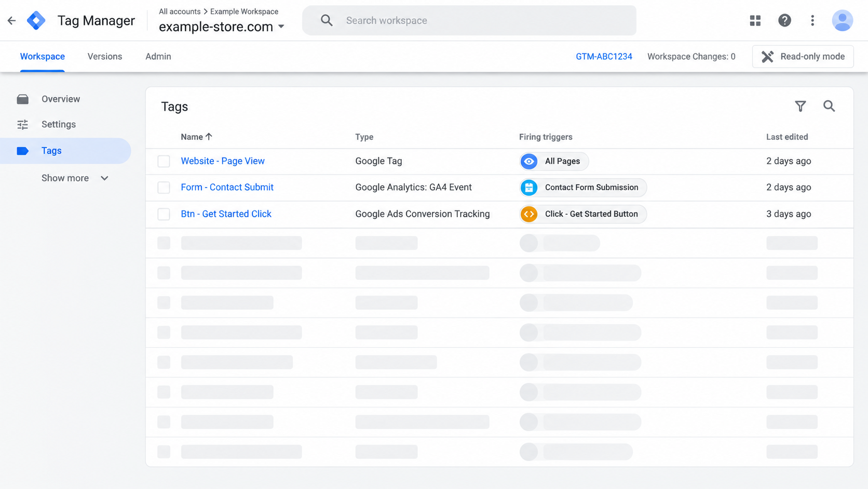Click the Overview briefcase icon in sidebar
868x489 pixels.
pos(23,99)
